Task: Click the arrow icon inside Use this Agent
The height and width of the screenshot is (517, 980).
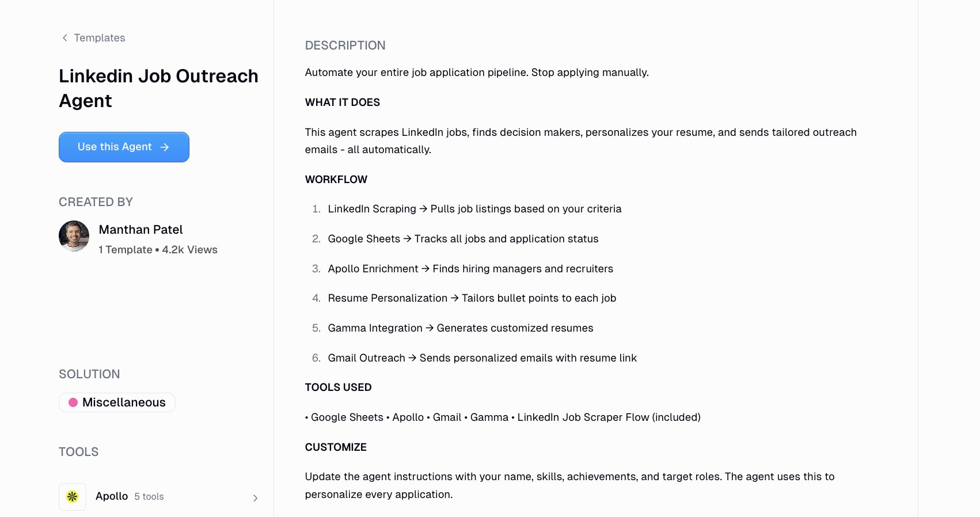Action: pos(166,147)
